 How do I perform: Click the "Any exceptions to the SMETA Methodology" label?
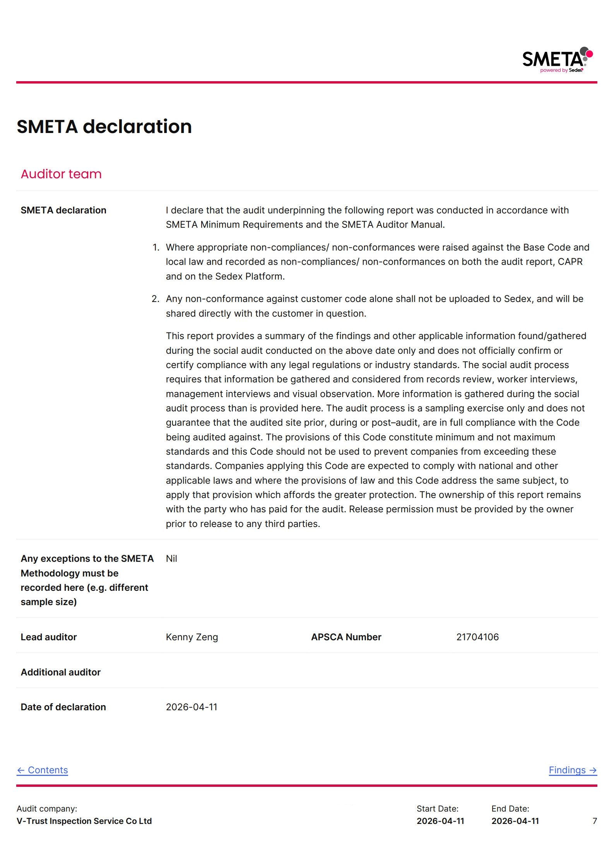coord(87,580)
